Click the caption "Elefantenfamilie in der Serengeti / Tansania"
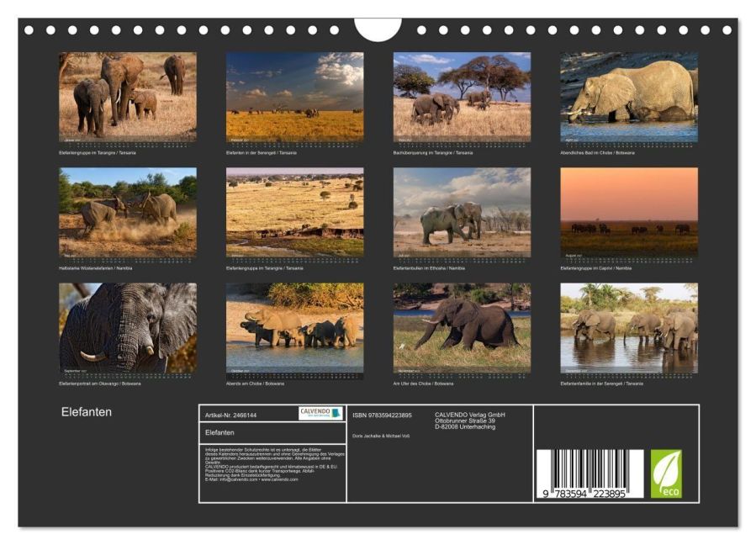Image resolution: width=756 pixels, height=545 pixels. [x=602, y=384]
